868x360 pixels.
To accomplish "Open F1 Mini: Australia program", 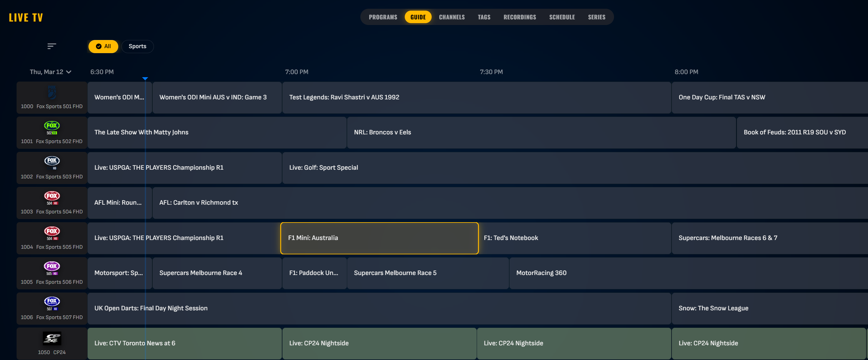I will point(379,238).
